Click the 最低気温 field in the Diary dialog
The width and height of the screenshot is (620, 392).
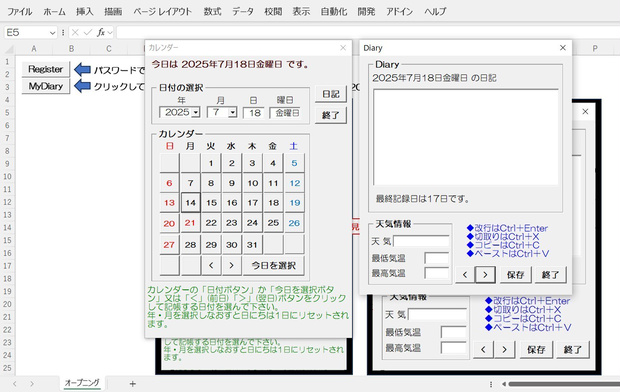point(437,258)
